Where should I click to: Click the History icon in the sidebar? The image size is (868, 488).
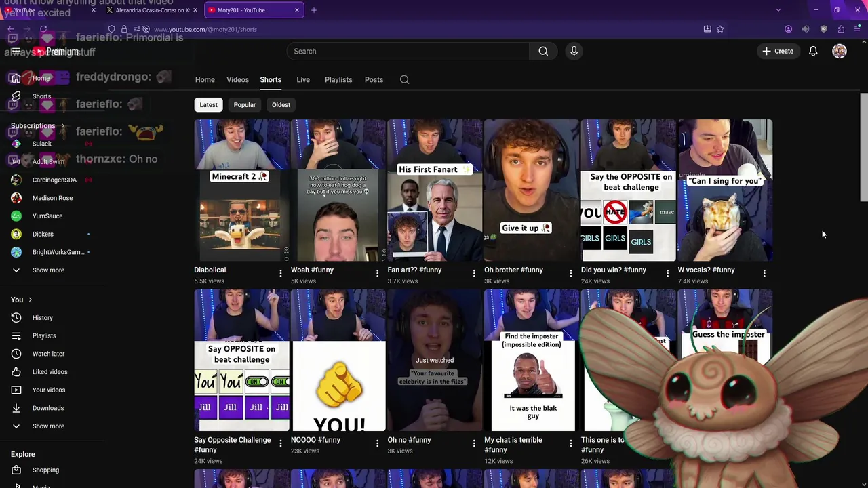point(16,317)
